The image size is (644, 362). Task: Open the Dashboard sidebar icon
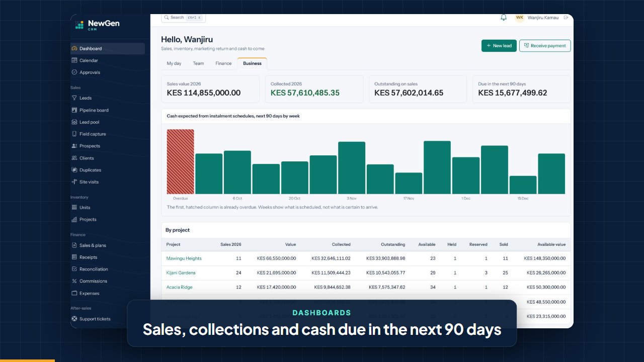pyautogui.click(x=74, y=49)
